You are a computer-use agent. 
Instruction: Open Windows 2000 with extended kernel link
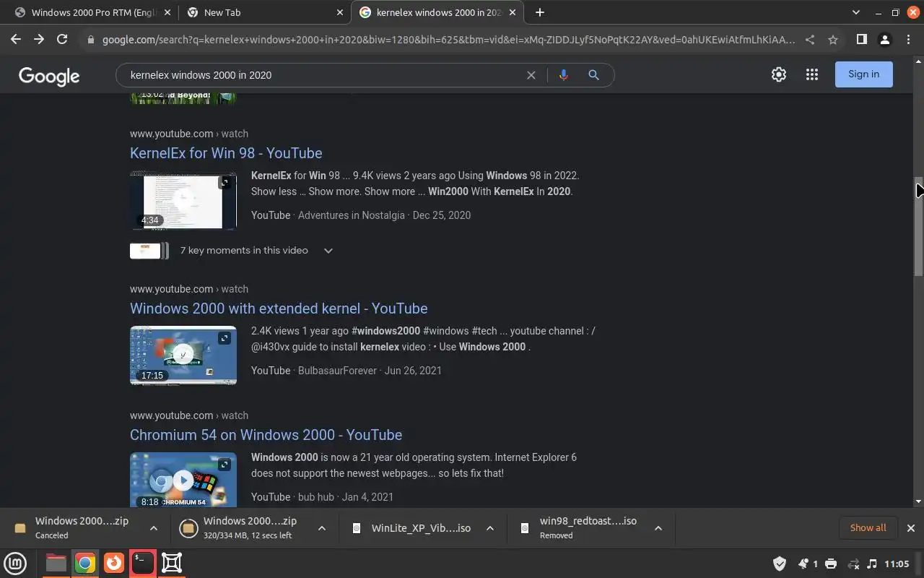pos(279,309)
